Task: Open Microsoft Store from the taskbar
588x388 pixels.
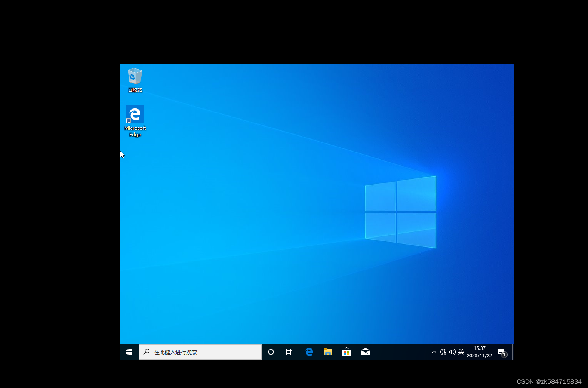Action: coord(346,352)
